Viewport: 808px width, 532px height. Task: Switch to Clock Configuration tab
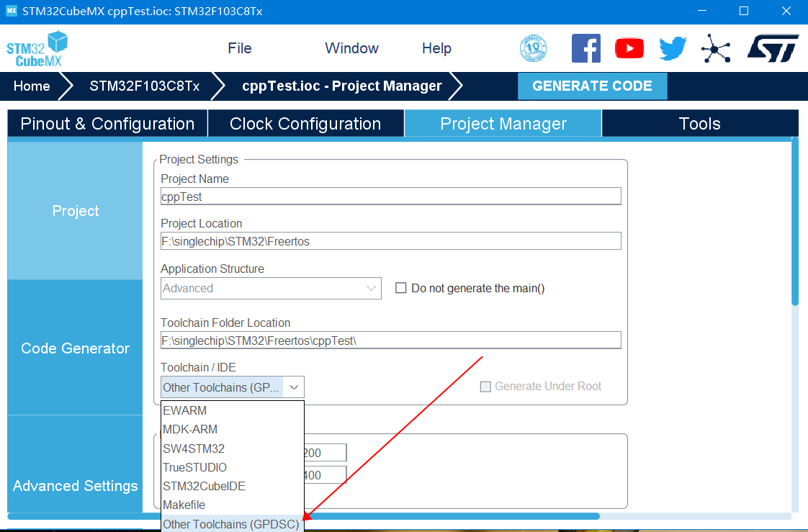[305, 124]
